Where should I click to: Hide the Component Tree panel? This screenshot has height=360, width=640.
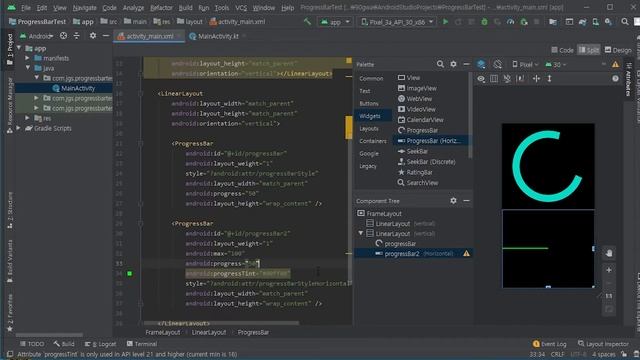coord(466,200)
